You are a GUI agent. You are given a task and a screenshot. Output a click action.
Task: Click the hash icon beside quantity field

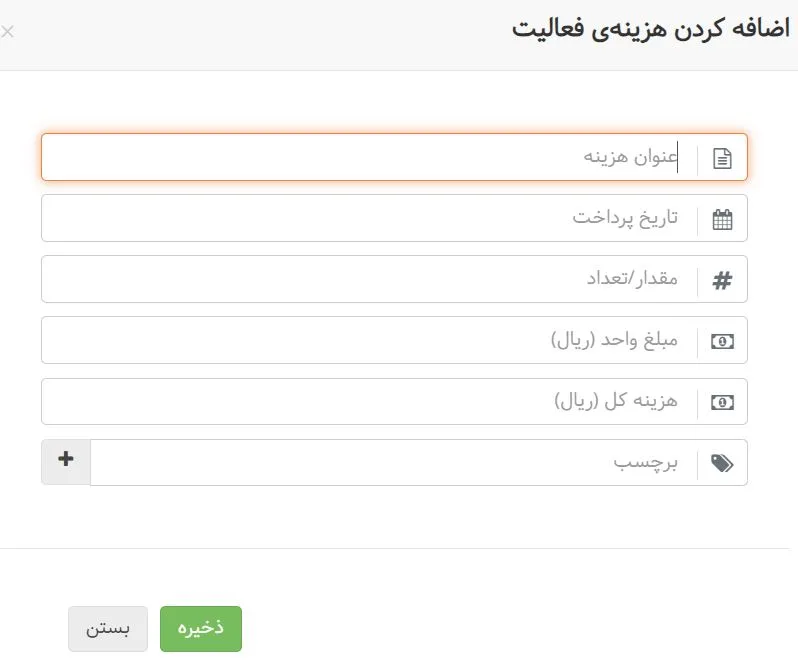[722, 281]
